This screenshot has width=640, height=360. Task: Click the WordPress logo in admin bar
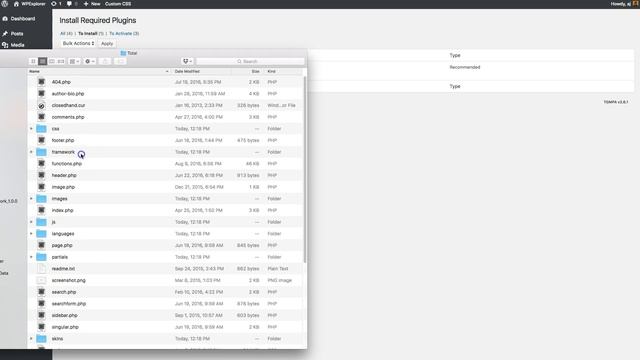pyautogui.click(x=4, y=4)
